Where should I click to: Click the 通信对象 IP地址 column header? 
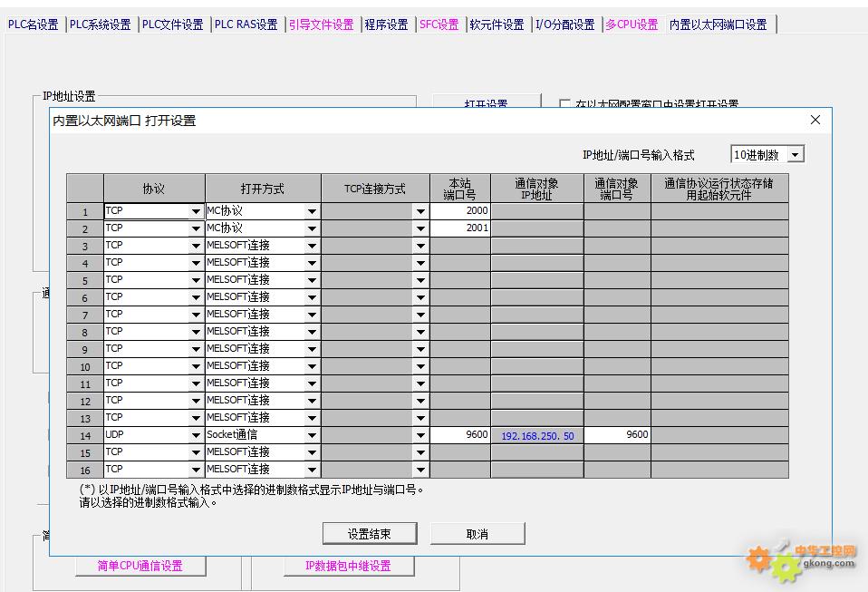pos(536,189)
